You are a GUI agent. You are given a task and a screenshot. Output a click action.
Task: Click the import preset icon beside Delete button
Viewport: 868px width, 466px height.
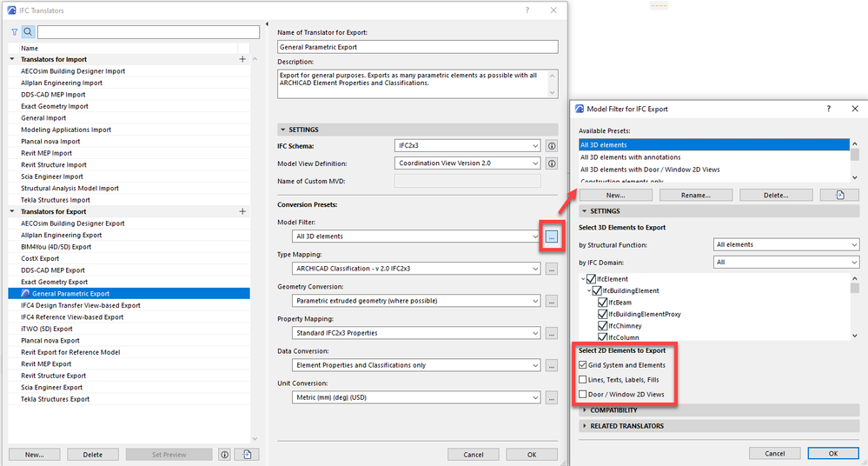click(x=840, y=195)
